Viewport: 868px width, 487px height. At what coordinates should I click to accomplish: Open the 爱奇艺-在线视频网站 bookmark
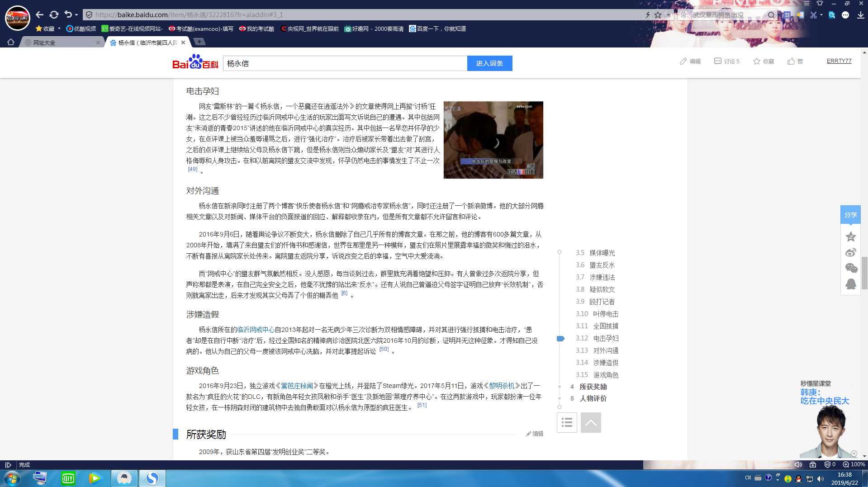click(x=132, y=28)
